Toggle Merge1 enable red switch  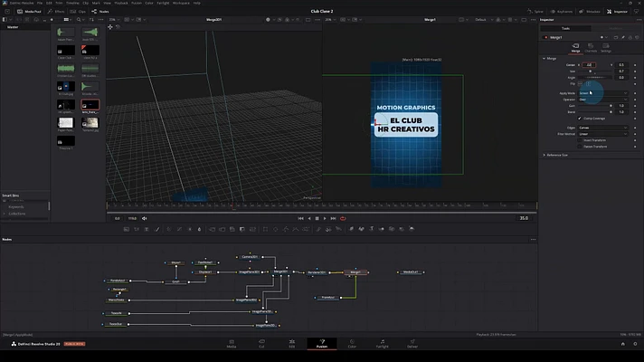pyautogui.click(x=545, y=37)
